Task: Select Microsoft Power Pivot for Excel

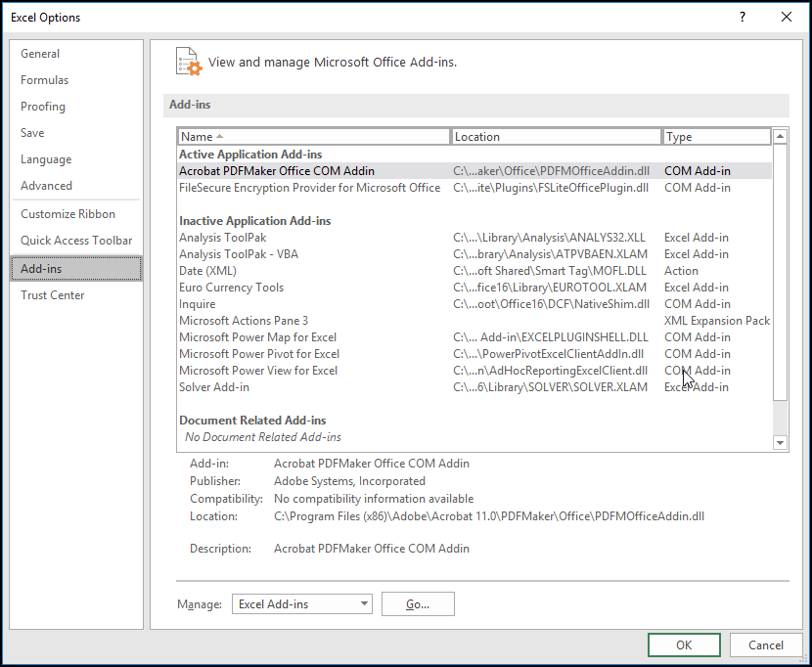Action: (259, 354)
